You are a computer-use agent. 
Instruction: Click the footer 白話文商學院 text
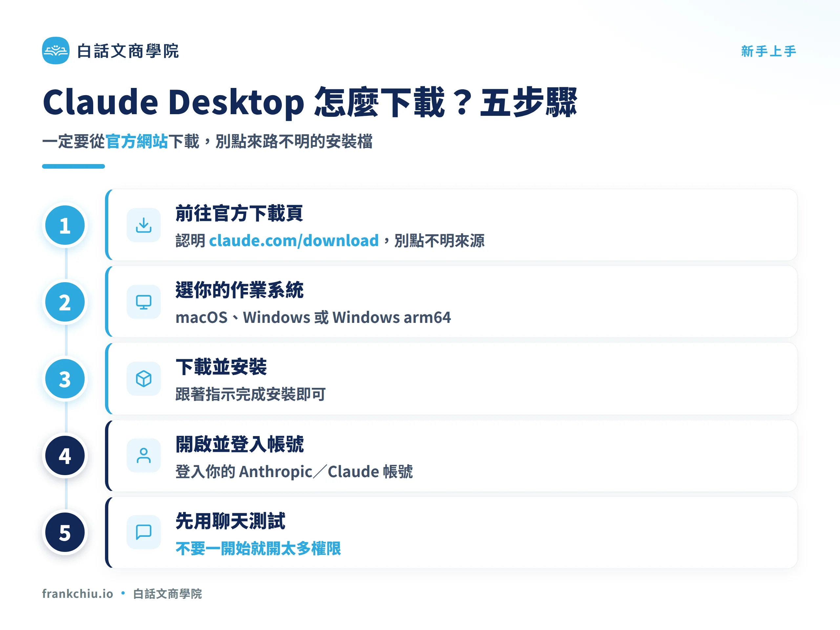167,594
